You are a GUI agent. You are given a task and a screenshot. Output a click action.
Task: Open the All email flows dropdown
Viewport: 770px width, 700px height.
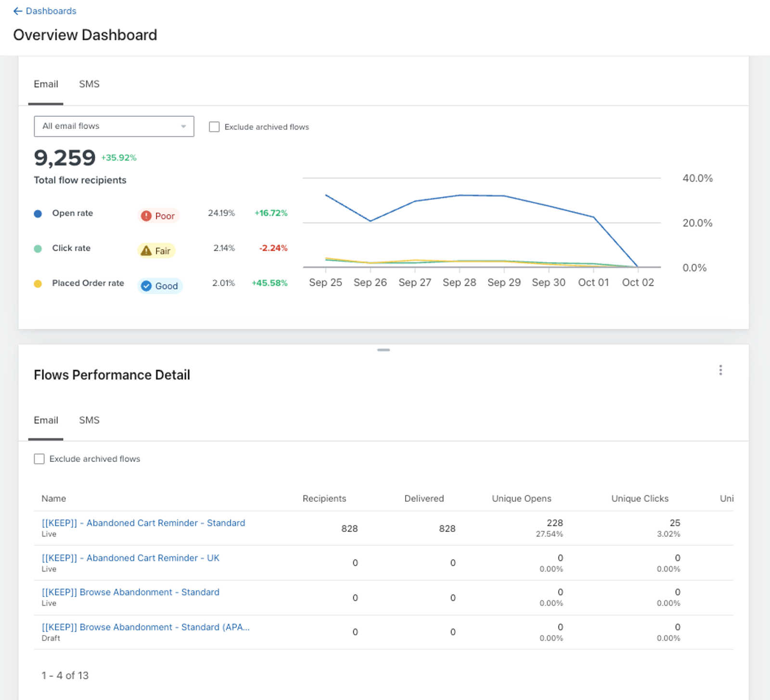114,126
